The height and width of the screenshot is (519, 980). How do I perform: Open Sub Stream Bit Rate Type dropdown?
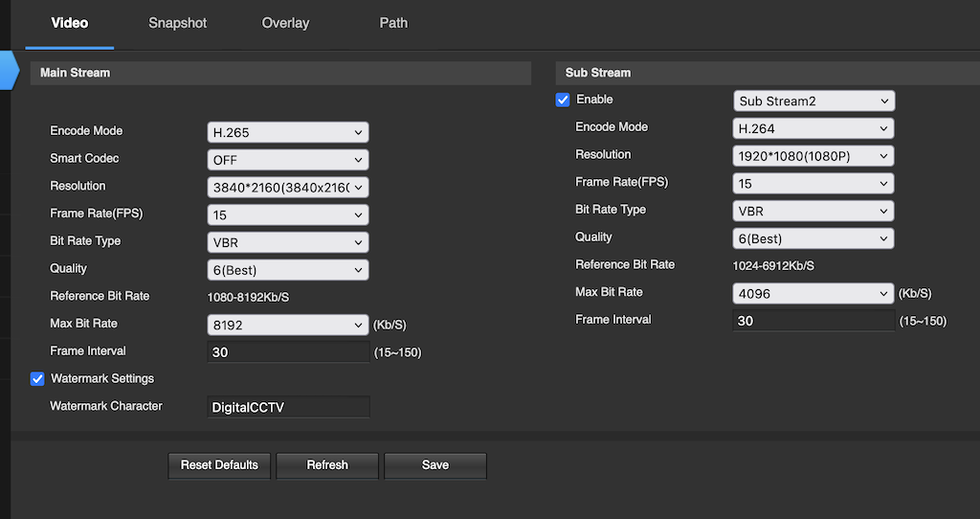pos(813,212)
